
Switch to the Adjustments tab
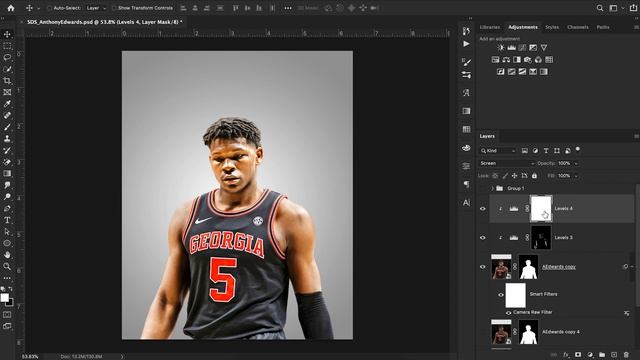point(523,27)
